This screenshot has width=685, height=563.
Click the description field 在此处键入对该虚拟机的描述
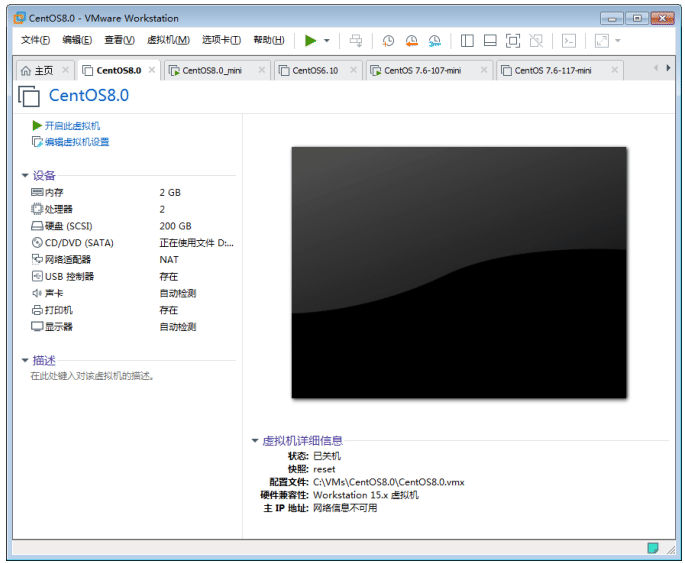pos(92,376)
